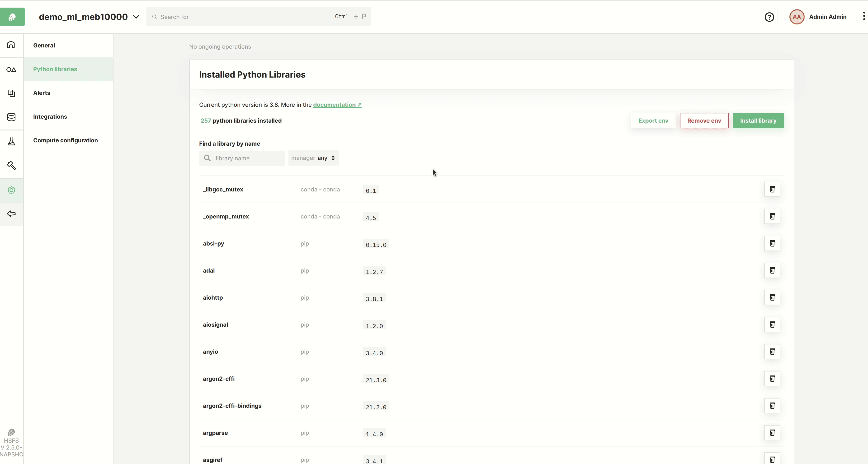Focus the library name search field
868x464 pixels.
[242, 158]
